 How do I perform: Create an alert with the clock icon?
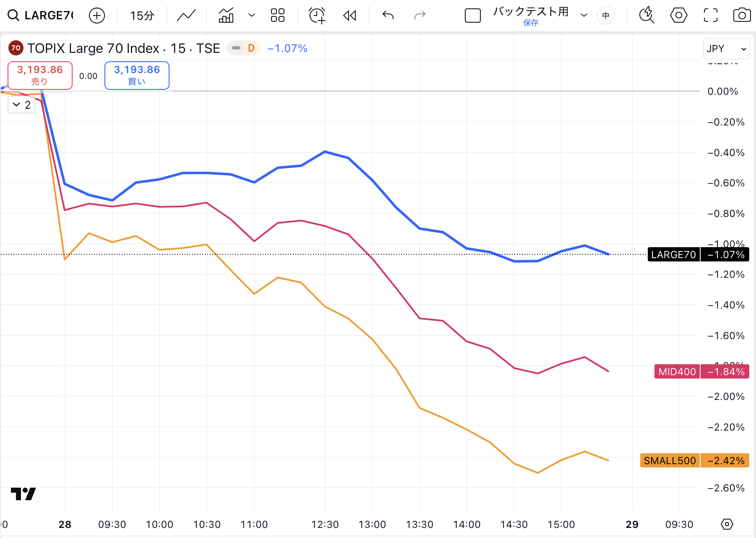(x=317, y=16)
